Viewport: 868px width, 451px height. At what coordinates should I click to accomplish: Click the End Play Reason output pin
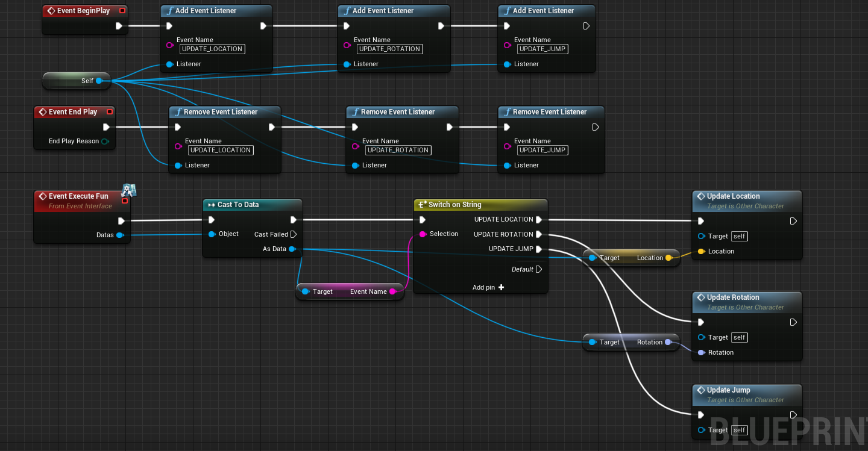point(105,142)
